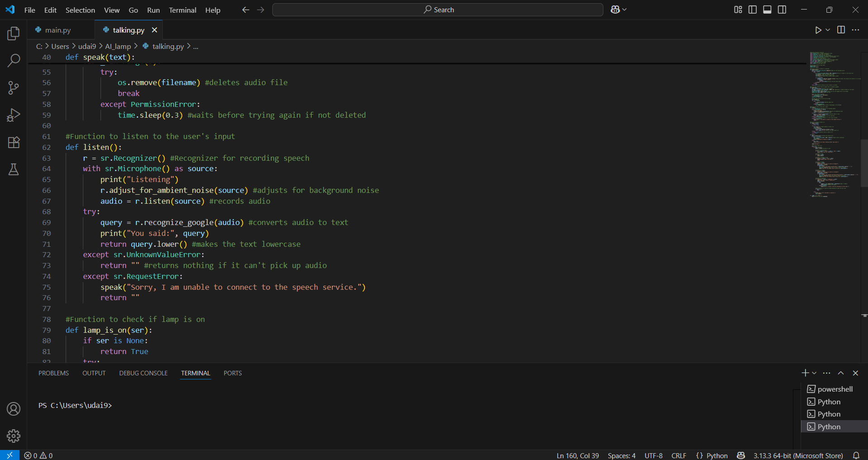
Task: Switch to the PROBLEMS panel tab
Action: click(x=53, y=373)
